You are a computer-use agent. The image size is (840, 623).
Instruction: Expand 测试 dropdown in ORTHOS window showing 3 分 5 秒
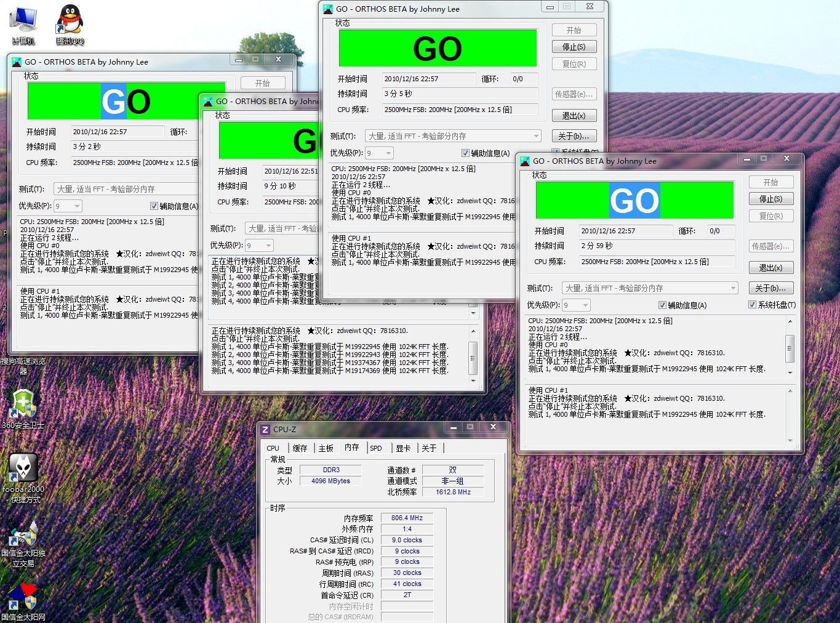click(535, 136)
